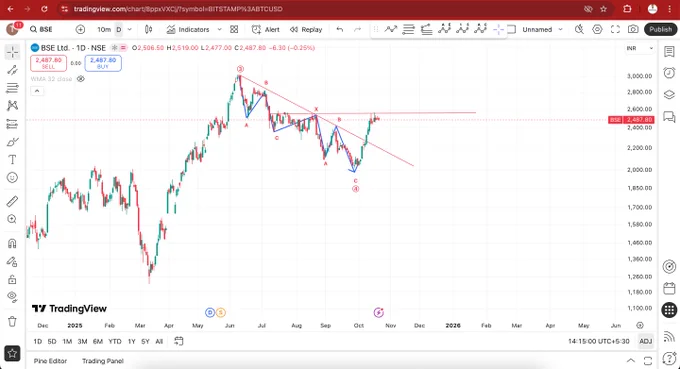
Task: Activate the zoom in tool
Action: click(12, 219)
